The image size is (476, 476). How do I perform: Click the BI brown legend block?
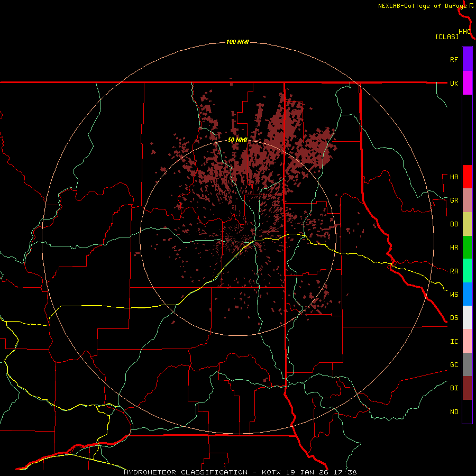pos(467,388)
